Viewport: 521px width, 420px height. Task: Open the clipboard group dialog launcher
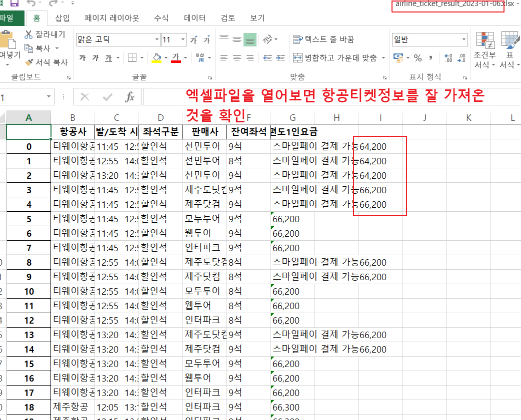[69, 77]
